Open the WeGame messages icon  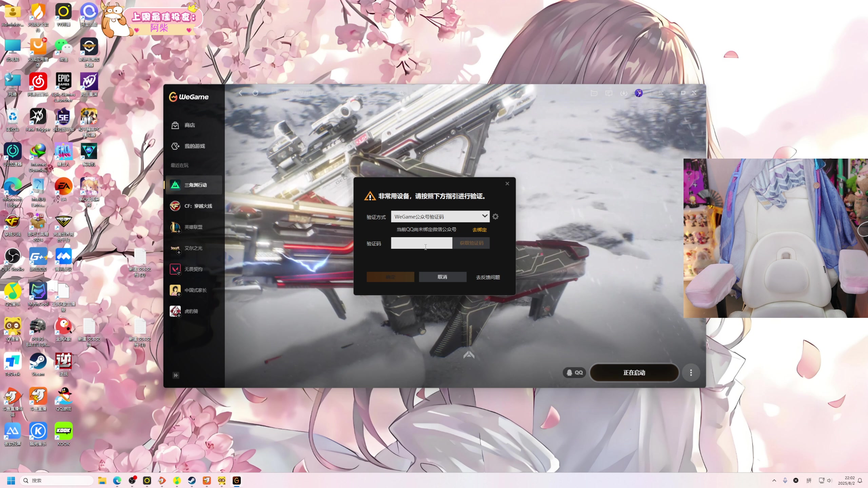tap(609, 93)
